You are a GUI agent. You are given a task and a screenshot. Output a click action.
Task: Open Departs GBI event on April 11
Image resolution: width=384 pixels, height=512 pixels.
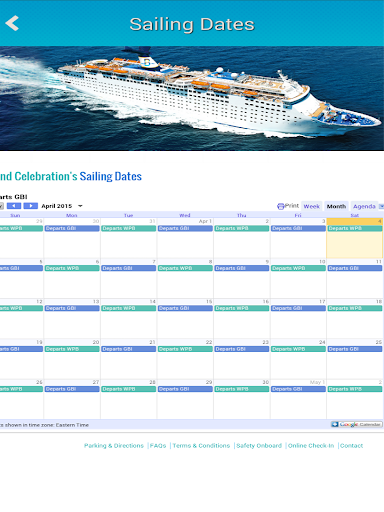(355, 268)
